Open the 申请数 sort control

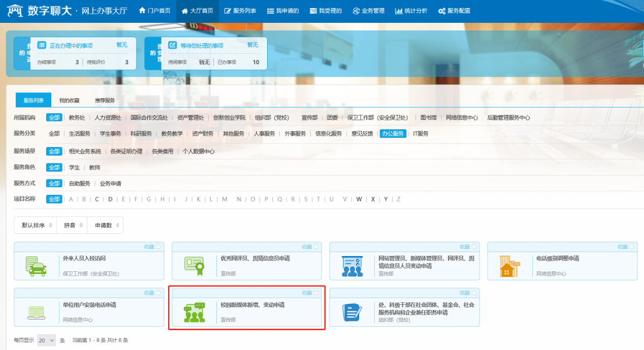tap(105, 225)
